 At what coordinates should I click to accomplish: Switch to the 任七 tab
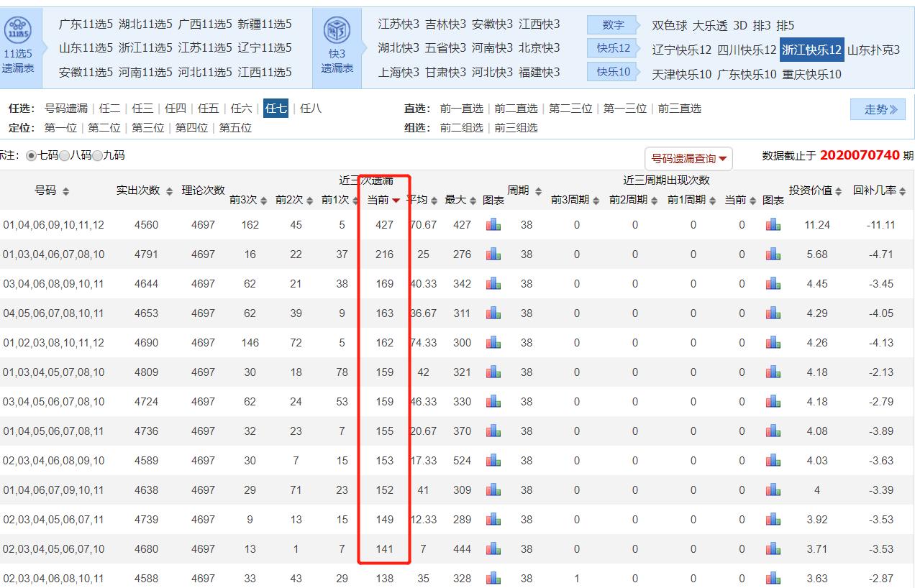coord(276,109)
